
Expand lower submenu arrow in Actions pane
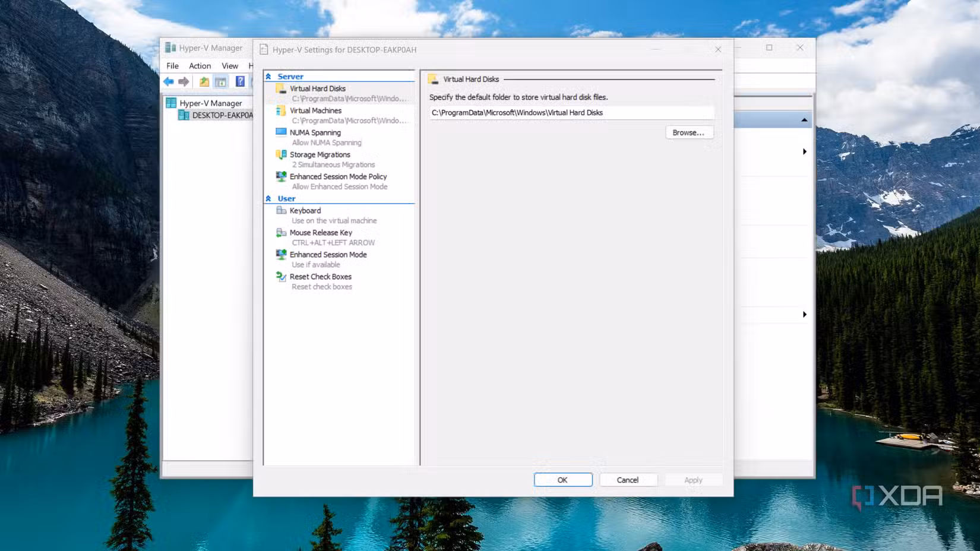click(x=804, y=314)
